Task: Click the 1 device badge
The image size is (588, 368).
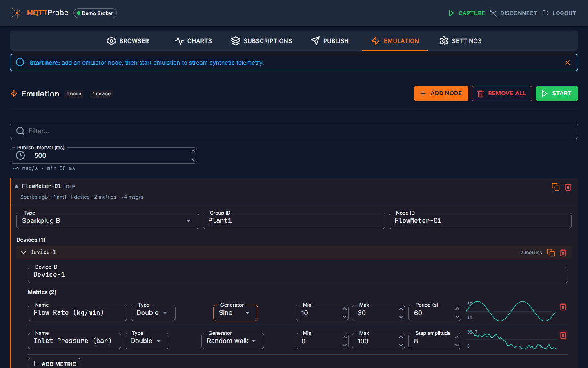Action: (x=102, y=94)
